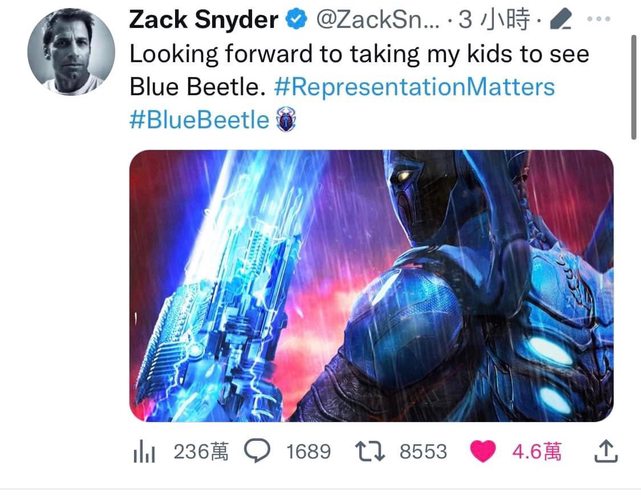View the tweet analytics bar-chart icon
The image size is (641, 495).
[144, 451]
